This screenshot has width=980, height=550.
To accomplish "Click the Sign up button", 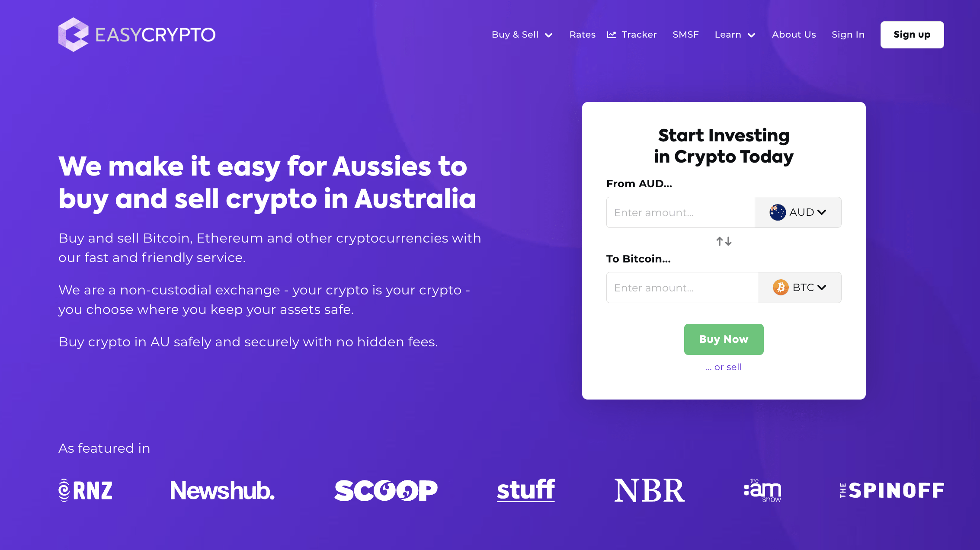I will [912, 34].
